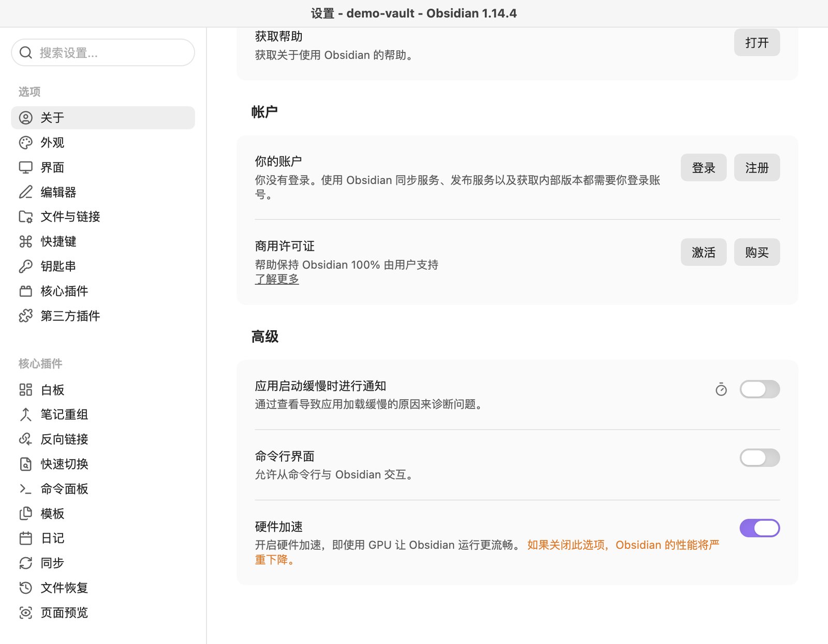This screenshot has height=644, width=828.
Task: Disable the 硬件加速 toggle
Action: coord(760,528)
